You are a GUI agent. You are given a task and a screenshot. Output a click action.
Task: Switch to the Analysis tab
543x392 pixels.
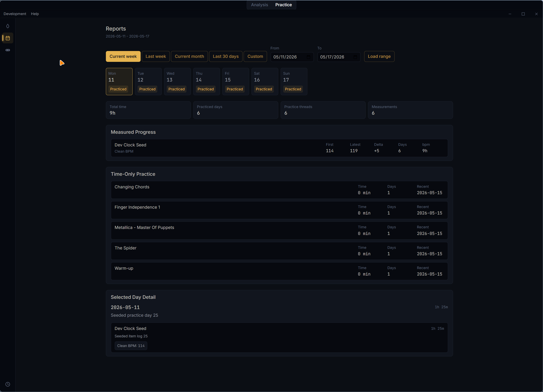point(259,5)
